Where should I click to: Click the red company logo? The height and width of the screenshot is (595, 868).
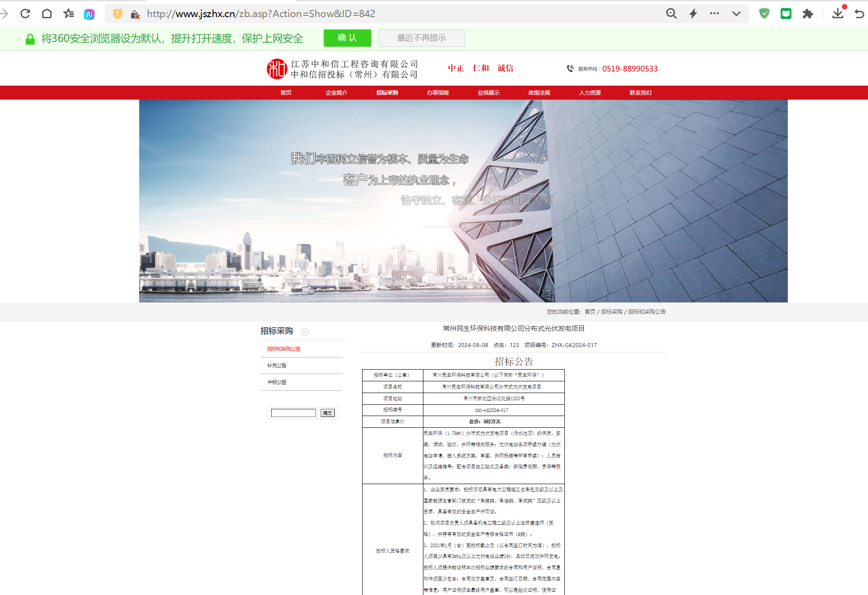[x=277, y=69]
